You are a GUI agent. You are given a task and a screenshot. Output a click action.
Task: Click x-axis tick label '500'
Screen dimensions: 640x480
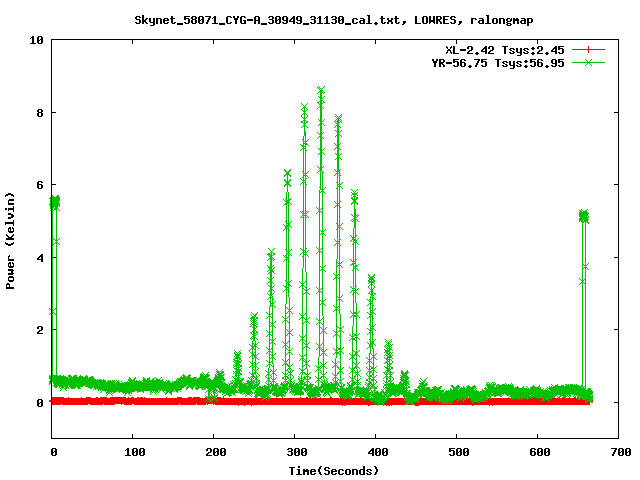pos(458,452)
